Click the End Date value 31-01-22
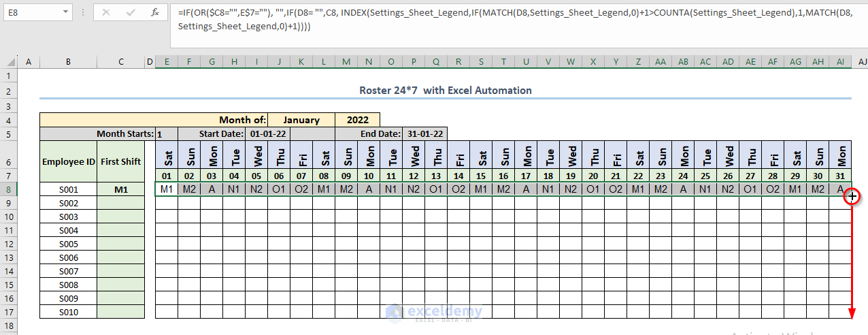This screenshot has height=335, width=868. (424, 133)
